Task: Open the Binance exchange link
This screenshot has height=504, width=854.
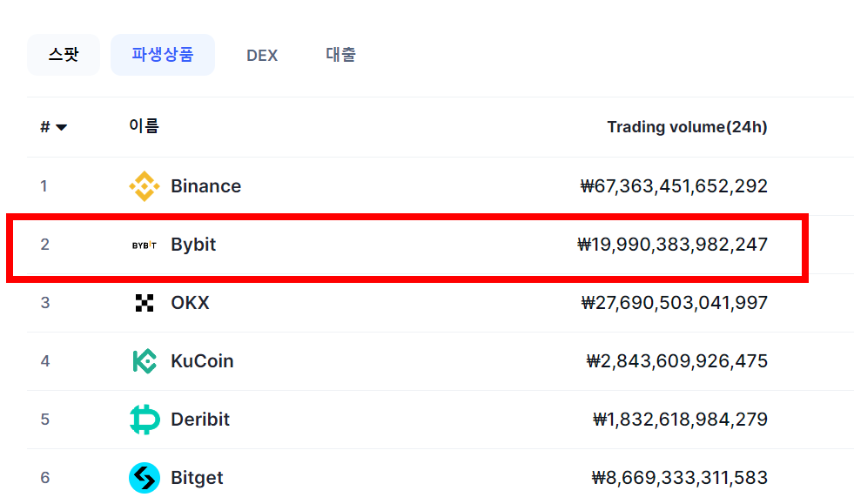Action: pyautogui.click(x=205, y=186)
